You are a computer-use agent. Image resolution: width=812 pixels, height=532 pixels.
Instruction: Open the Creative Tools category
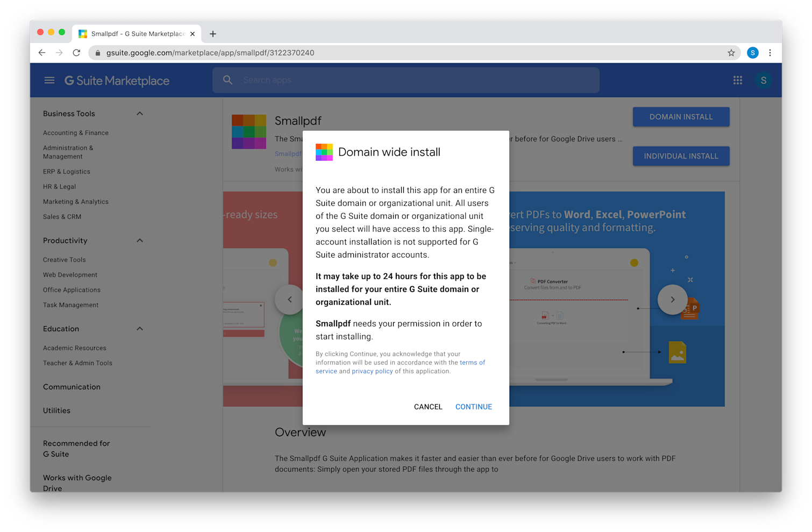(x=65, y=260)
